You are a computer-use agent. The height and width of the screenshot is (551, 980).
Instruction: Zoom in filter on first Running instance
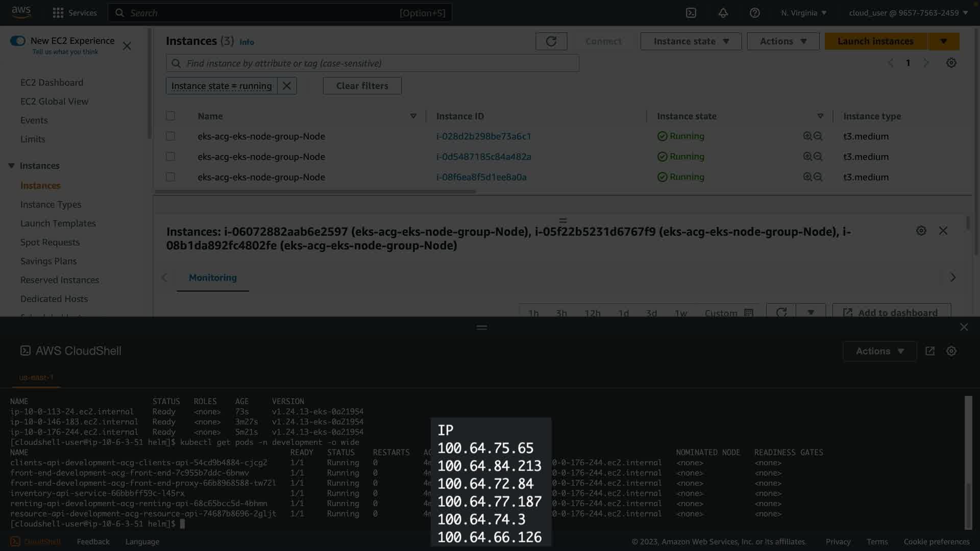tap(807, 136)
